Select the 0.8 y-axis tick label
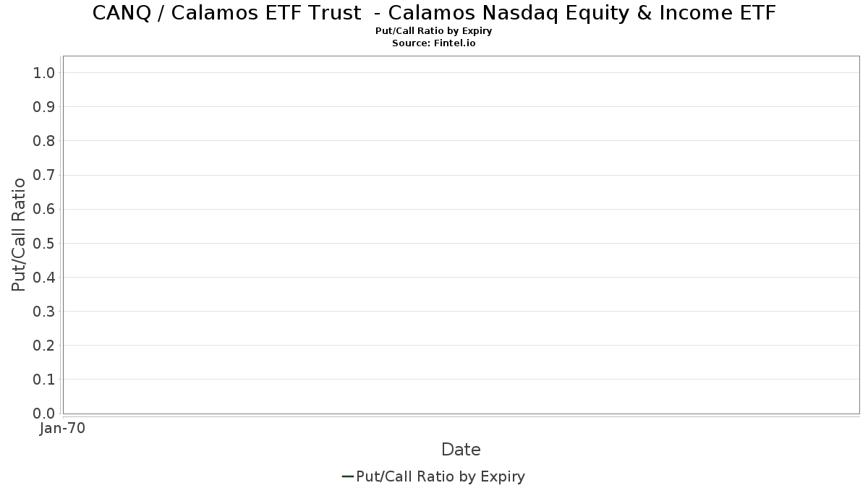 (44, 141)
